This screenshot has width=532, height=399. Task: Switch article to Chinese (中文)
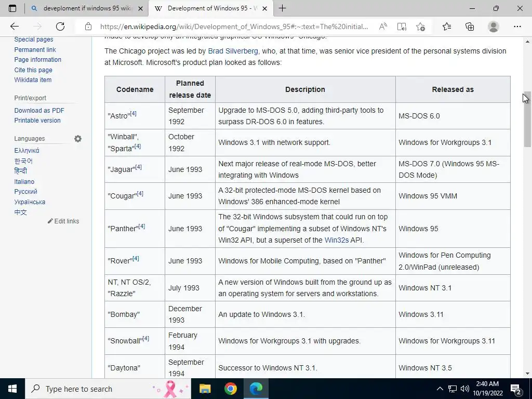point(20,212)
